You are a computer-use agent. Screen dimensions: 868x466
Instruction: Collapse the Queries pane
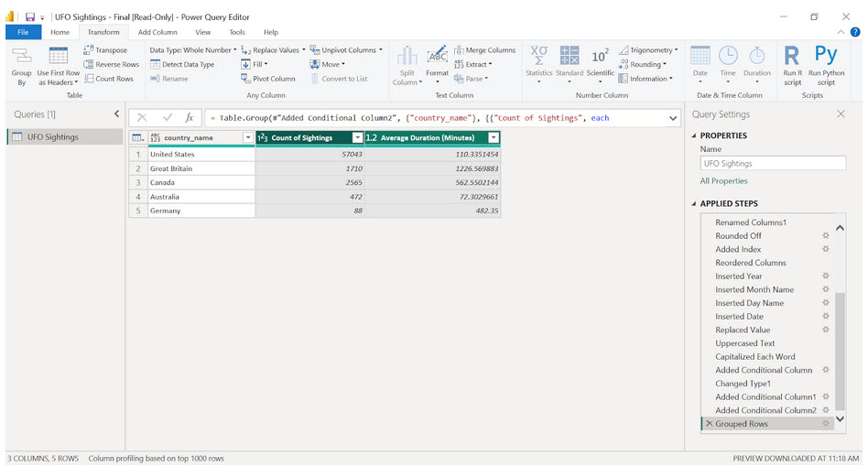(117, 114)
